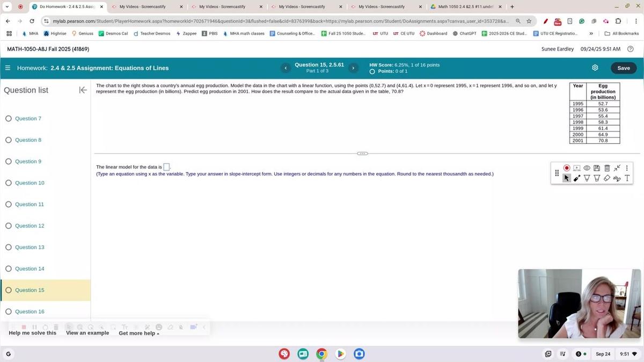Select the Question 12 radio button
Viewport: 644px width, 362px height.
coord(9,226)
